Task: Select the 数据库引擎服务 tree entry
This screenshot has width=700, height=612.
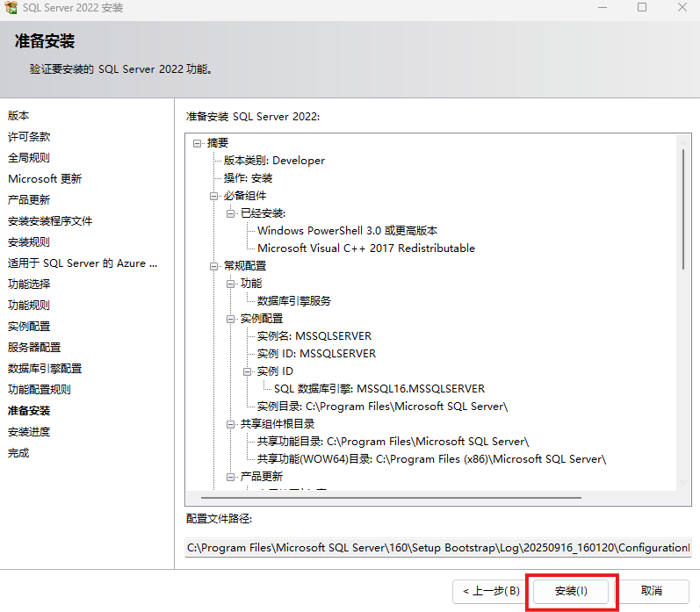Action: pyautogui.click(x=293, y=301)
